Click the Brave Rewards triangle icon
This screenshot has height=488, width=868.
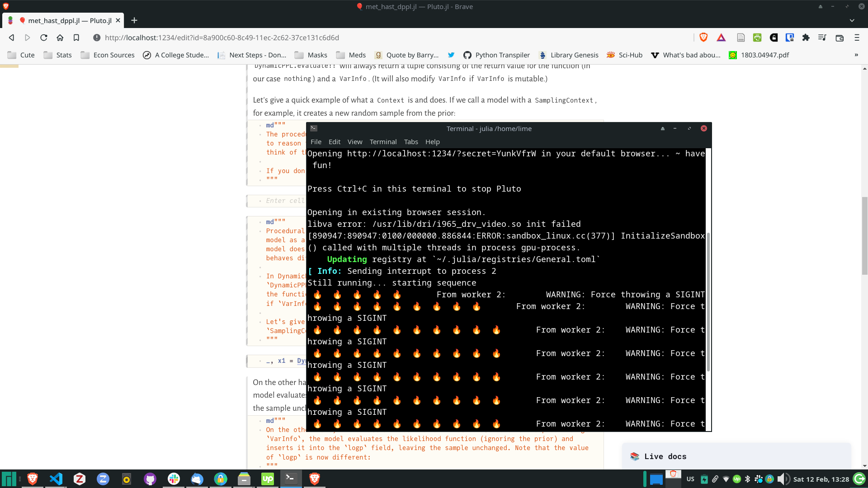(721, 38)
